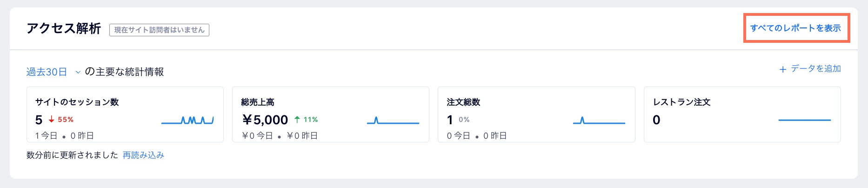Screen dimensions: 868x188
Task: Click the 0% change indicator for orders
Action: tap(464, 120)
